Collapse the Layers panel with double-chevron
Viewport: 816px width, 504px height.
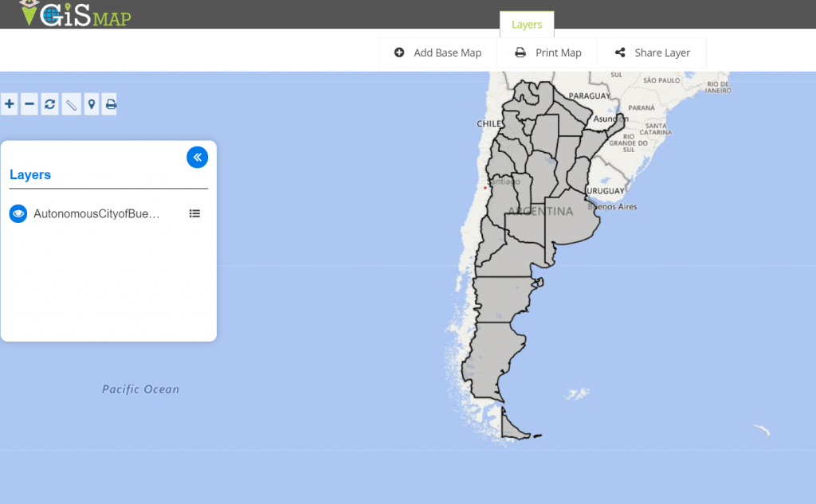197,157
